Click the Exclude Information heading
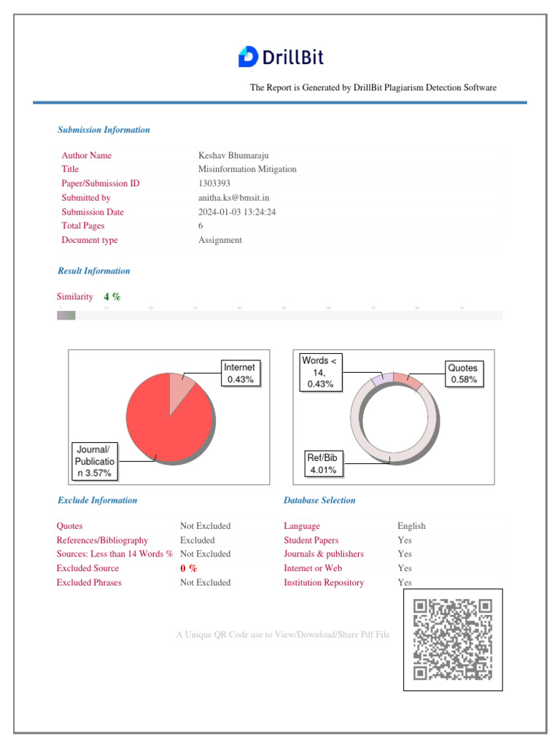 click(x=97, y=500)
